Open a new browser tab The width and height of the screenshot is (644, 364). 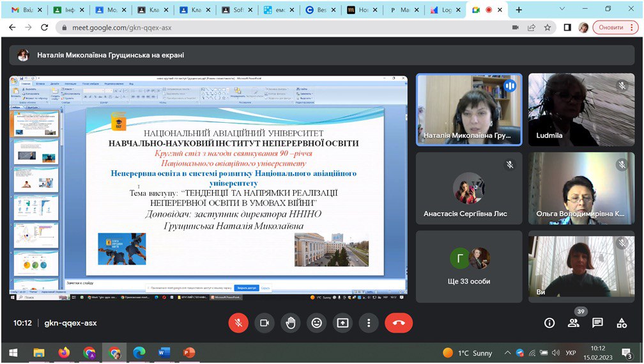(x=519, y=10)
